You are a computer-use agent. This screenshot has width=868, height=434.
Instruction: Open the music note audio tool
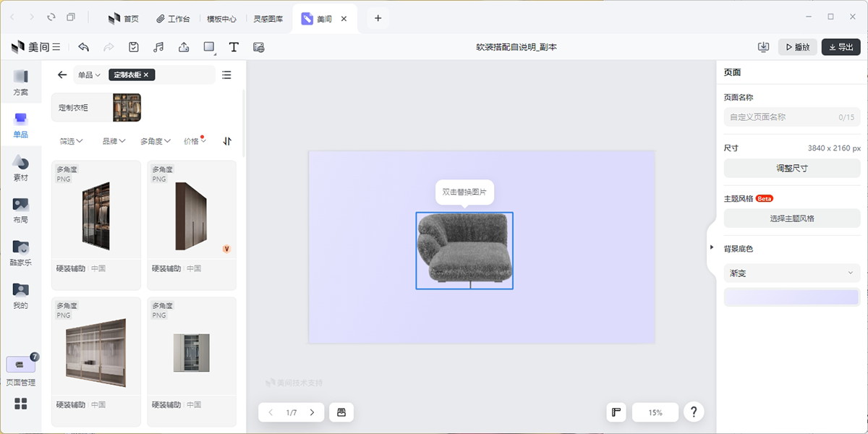[158, 47]
